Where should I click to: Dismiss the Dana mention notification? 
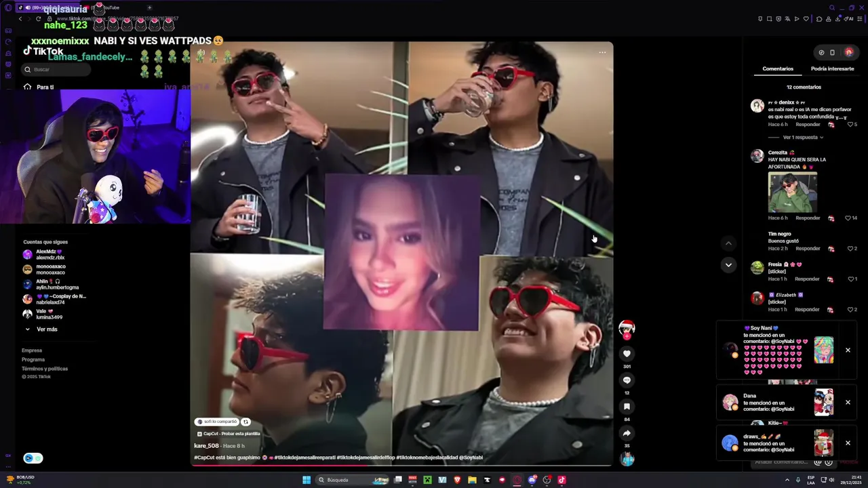(848, 403)
